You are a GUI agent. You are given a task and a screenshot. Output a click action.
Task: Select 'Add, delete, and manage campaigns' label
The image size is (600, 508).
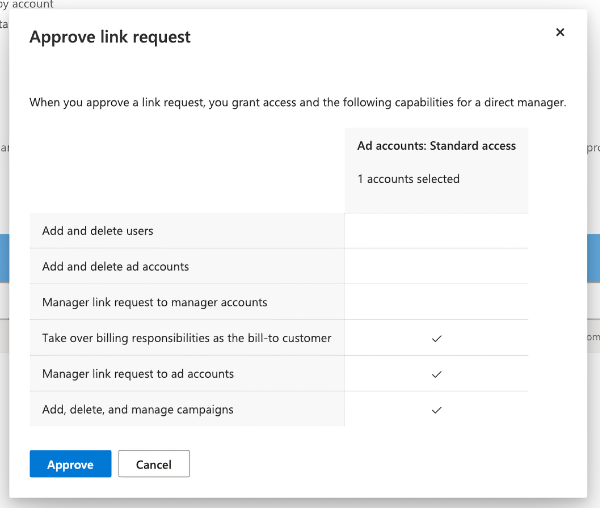coord(138,410)
